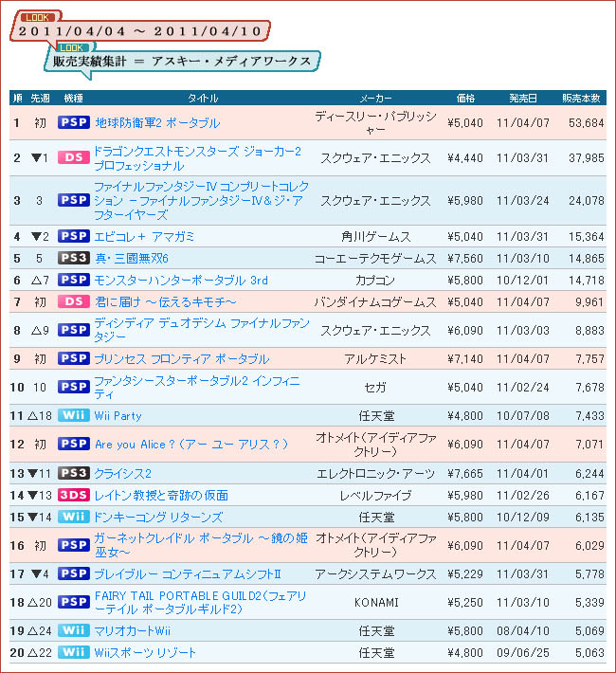Viewport: 616px width, 673px height.
Task: Click Wii badge beside ドンキーコング リターンズ
Action: 74,517
